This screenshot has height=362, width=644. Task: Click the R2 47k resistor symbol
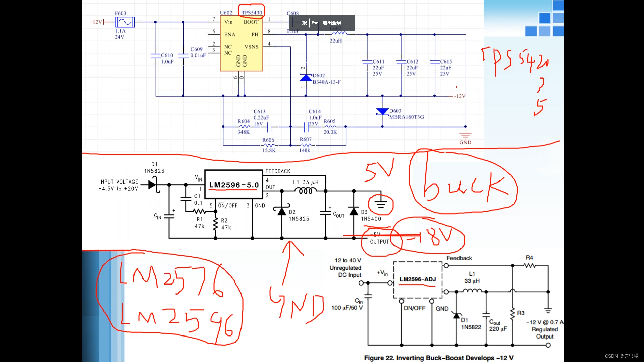215,224
